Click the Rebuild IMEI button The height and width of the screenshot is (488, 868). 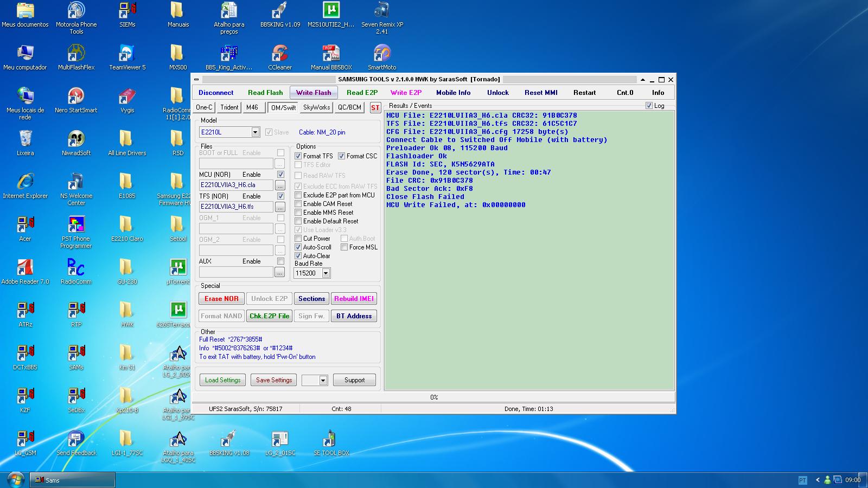point(354,299)
